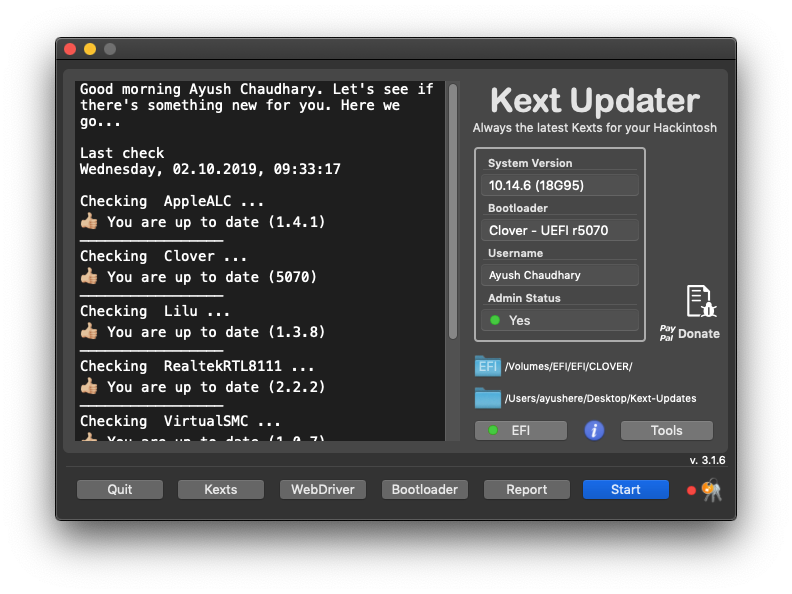Click 'You are up to date (2.2.2)' line
Screen dimensions: 792x594
tap(203, 387)
